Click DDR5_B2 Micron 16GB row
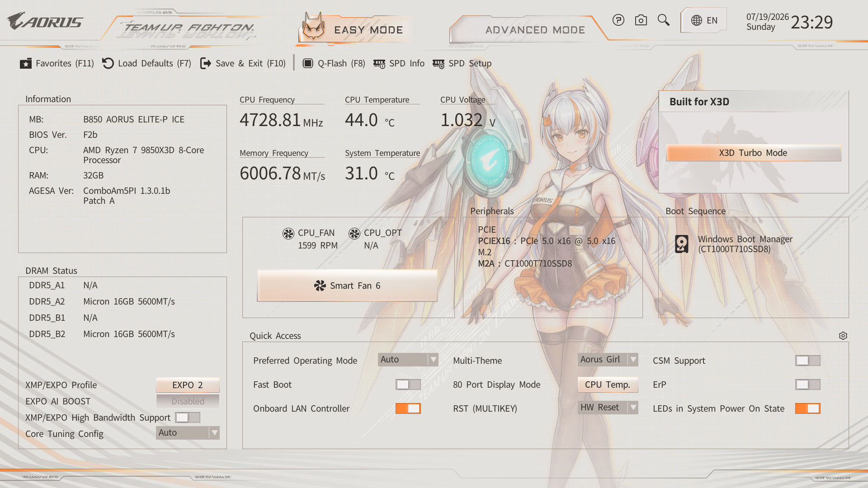The image size is (868, 488). [102, 334]
